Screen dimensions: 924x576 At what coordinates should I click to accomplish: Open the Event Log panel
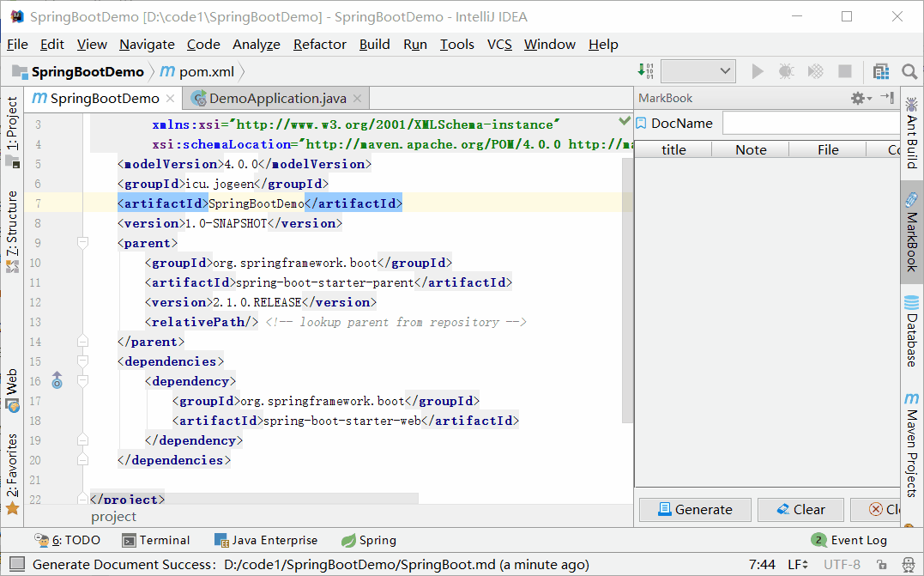point(849,540)
